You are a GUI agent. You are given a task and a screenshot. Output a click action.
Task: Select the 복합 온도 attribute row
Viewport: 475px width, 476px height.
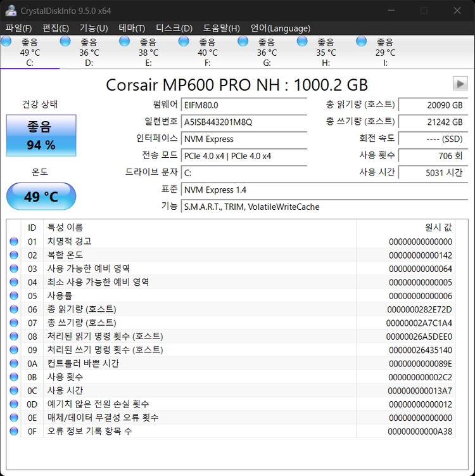(x=231, y=255)
